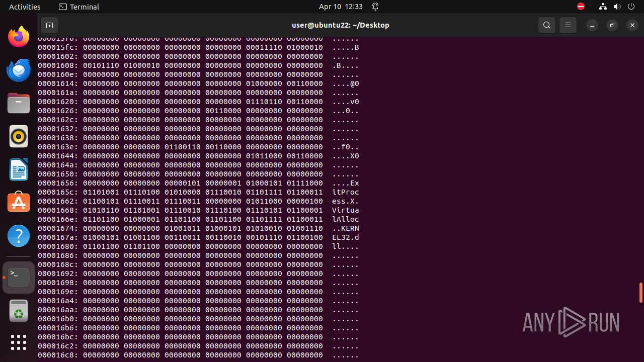Image resolution: width=644 pixels, height=362 pixels.
Task: Click the red do-not-disturb indicator
Action: pos(581,7)
